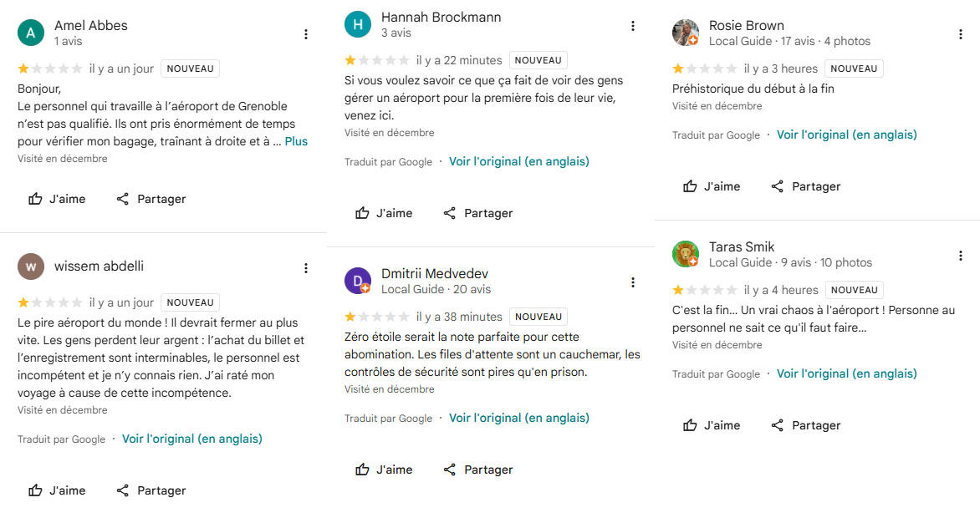Show original English of wissem abdelli's review
This screenshot has height=523, width=980.
tap(191, 439)
